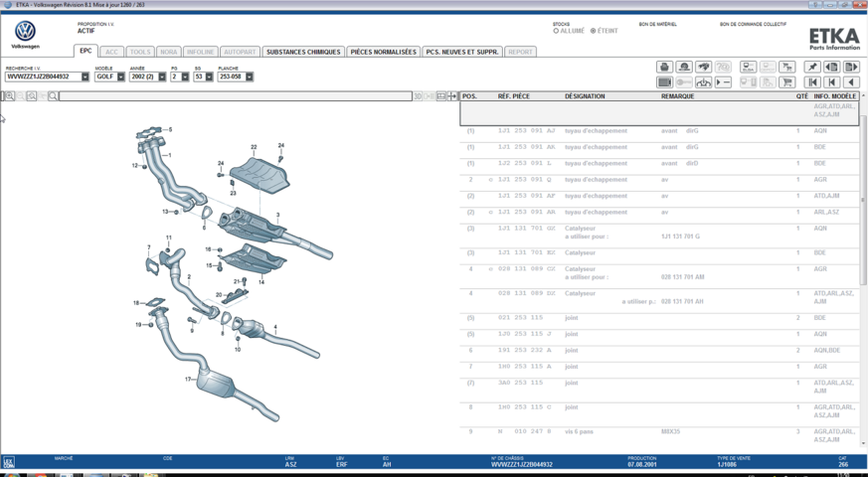Open the Recherche I.V. VIN dropdown
The height and width of the screenshot is (477, 868).
[86, 77]
